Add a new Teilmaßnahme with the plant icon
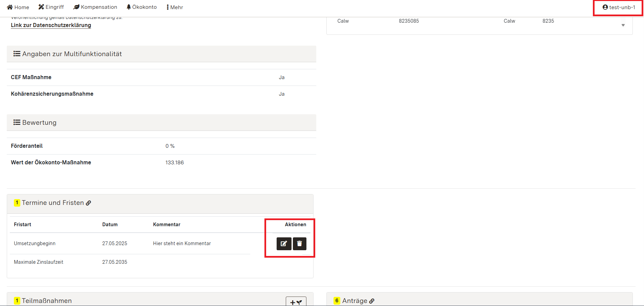This screenshot has width=644, height=306. point(295,302)
